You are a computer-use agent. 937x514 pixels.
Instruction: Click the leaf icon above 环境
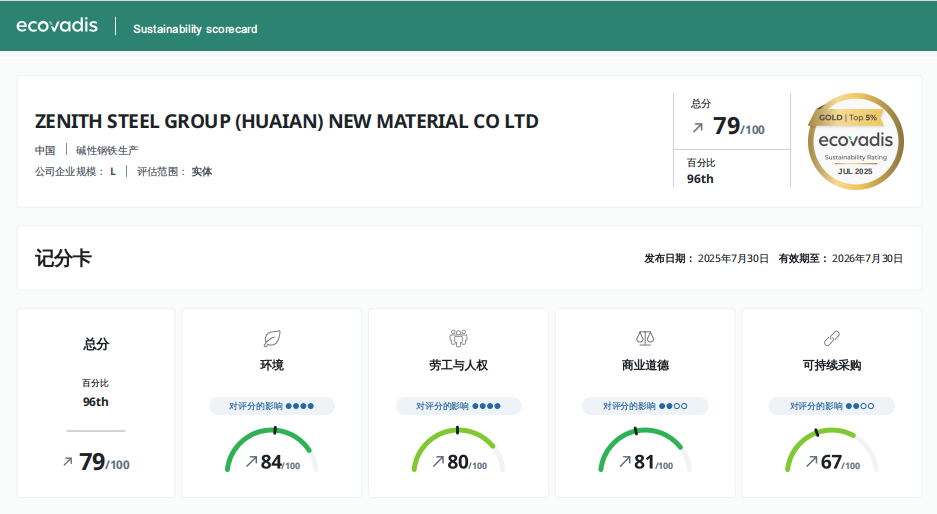pos(272,339)
